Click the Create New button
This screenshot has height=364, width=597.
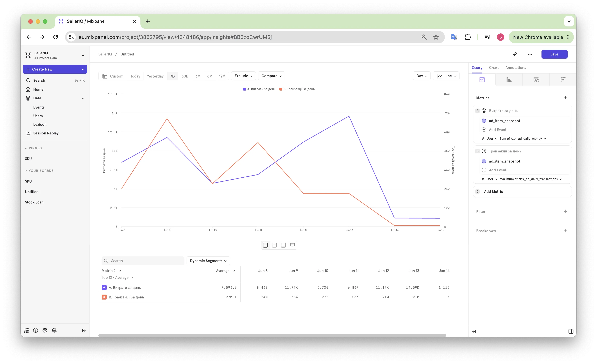(x=55, y=69)
